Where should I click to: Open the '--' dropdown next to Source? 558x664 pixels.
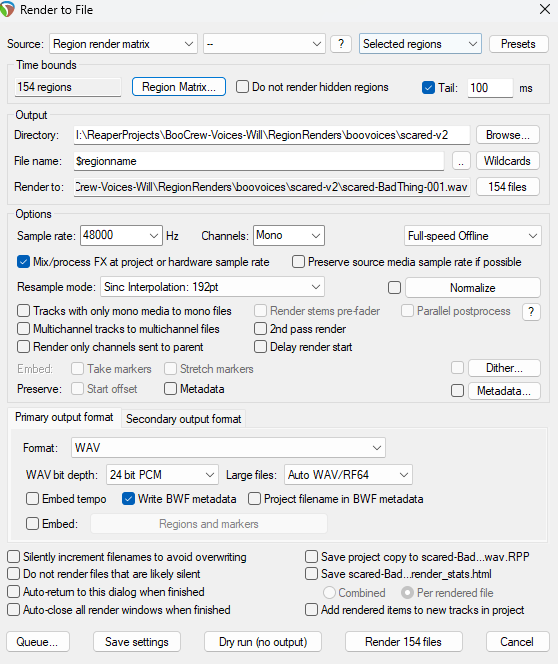(264, 44)
